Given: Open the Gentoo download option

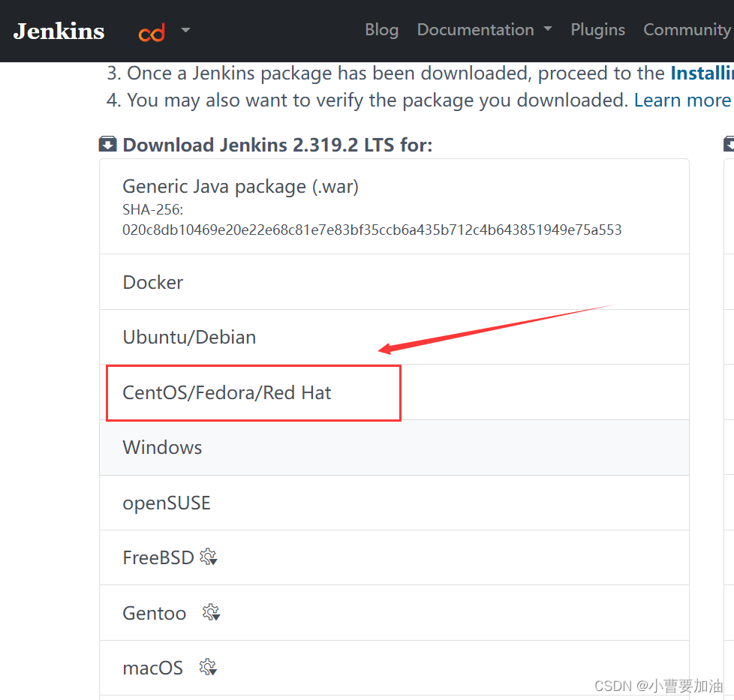Looking at the screenshot, I should [394, 612].
